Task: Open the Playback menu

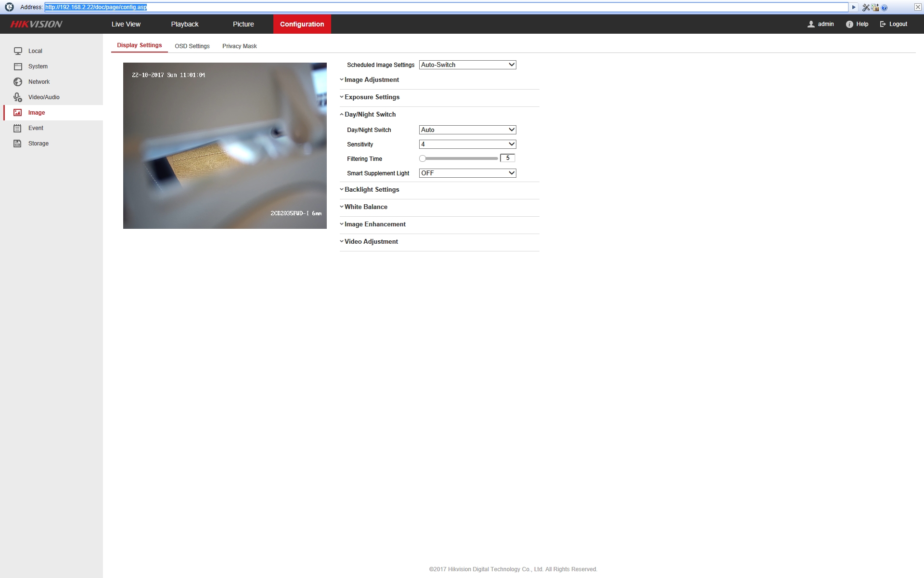Action: click(185, 24)
